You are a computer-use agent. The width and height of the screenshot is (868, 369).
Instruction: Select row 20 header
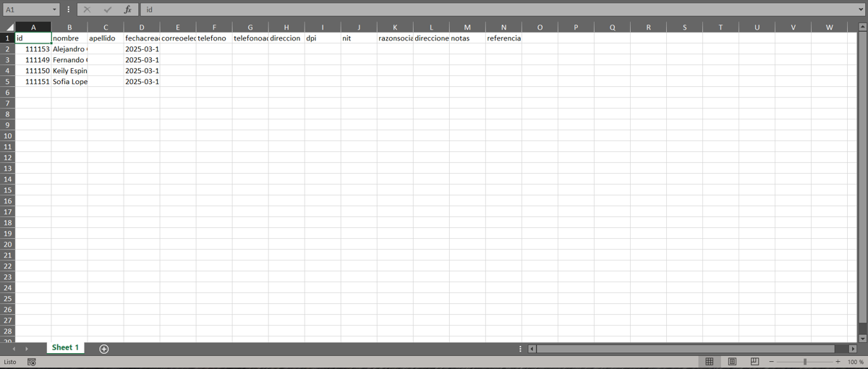pyautogui.click(x=7, y=245)
